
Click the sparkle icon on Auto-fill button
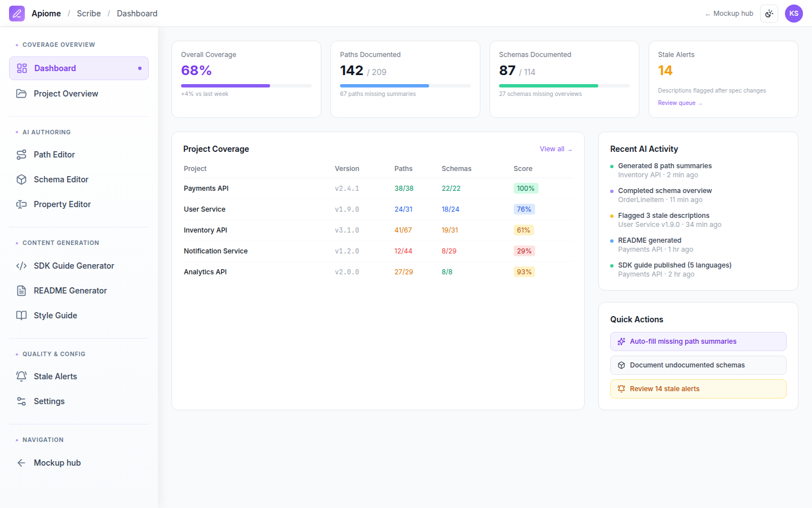coord(621,341)
